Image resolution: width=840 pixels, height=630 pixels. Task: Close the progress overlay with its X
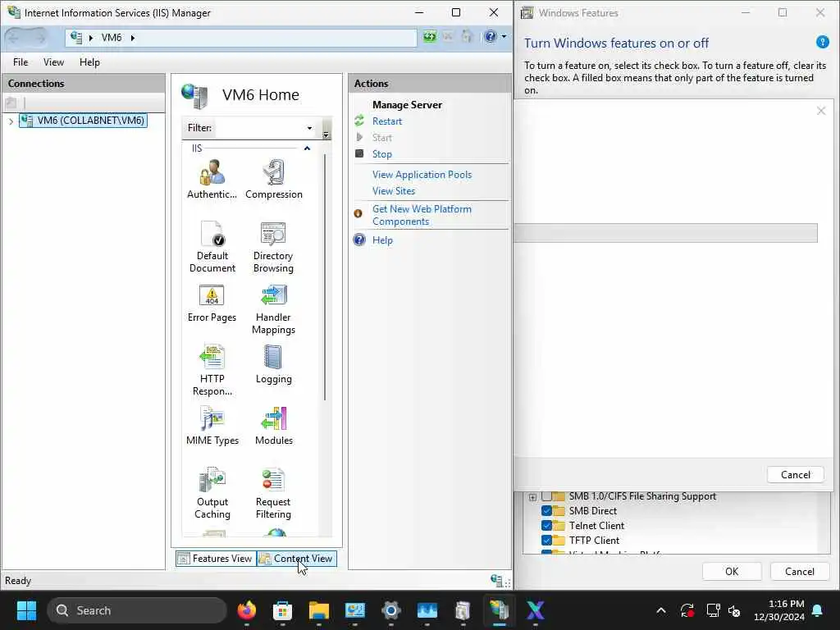pos(820,111)
